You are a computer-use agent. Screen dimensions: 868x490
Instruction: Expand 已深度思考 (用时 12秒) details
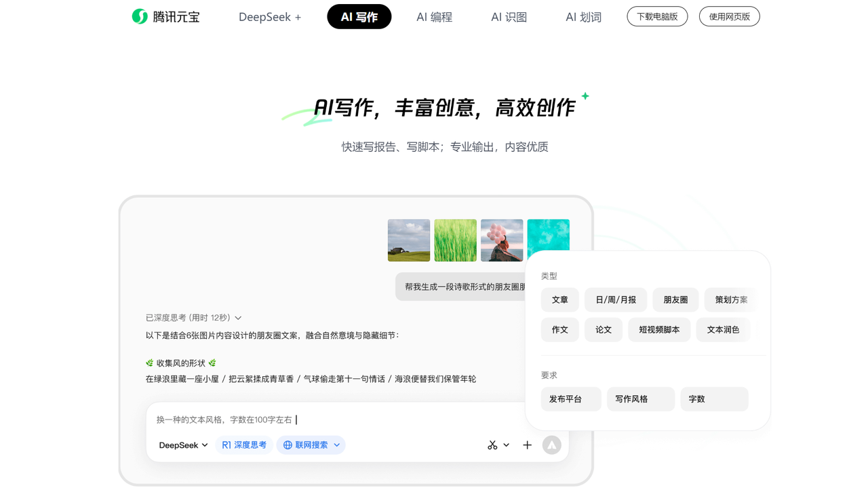click(x=194, y=318)
